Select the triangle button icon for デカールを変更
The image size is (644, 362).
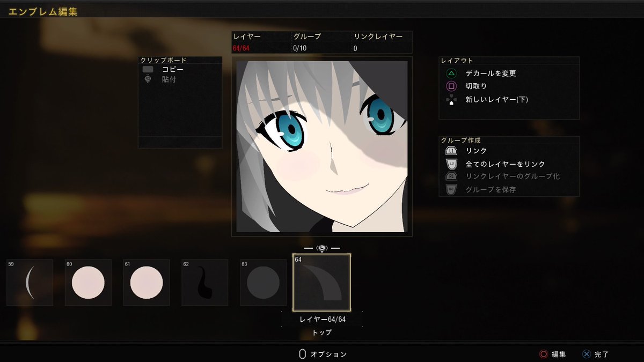click(x=451, y=73)
